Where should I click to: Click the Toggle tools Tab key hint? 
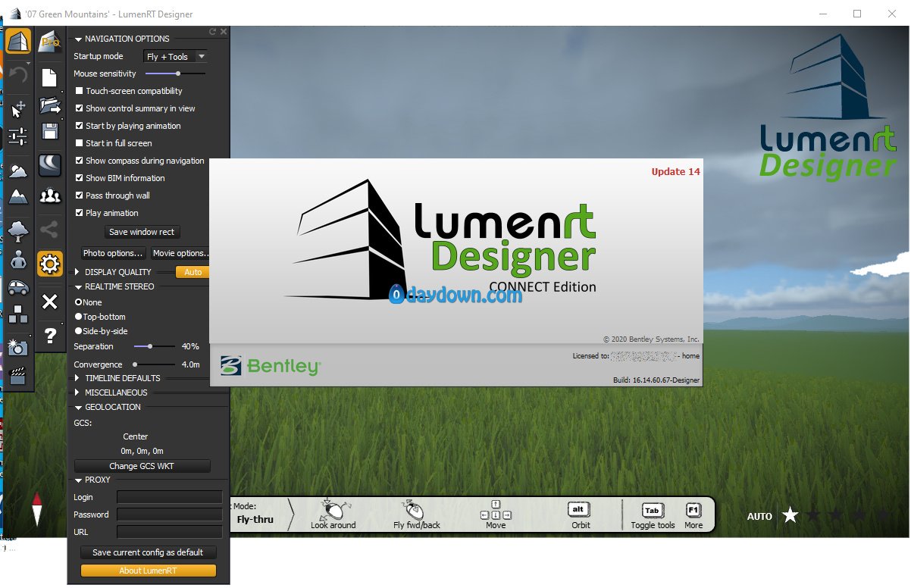[x=653, y=516]
